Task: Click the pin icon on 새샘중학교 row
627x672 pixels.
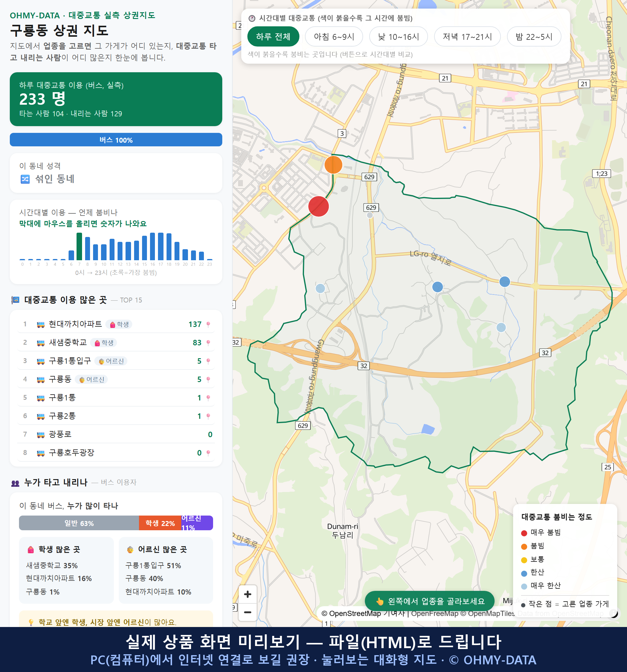Action: pyautogui.click(x=208, y=343)
